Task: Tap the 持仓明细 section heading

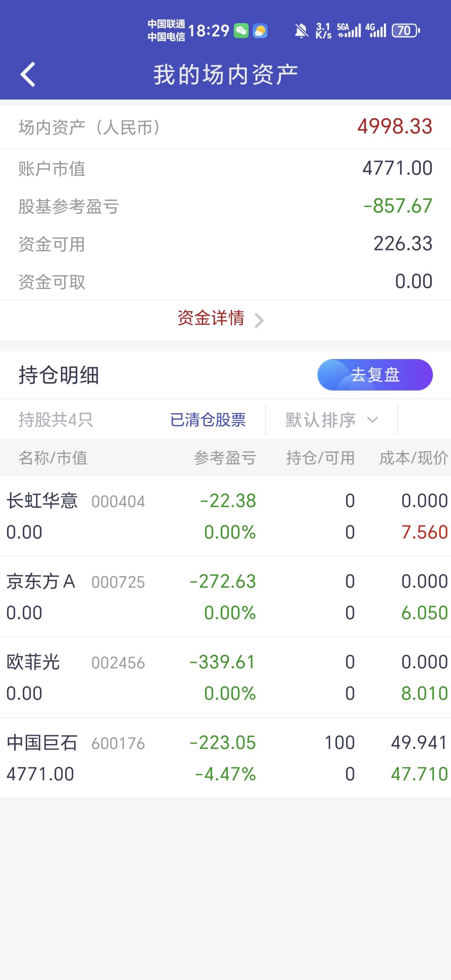Action: coord(59,375)
